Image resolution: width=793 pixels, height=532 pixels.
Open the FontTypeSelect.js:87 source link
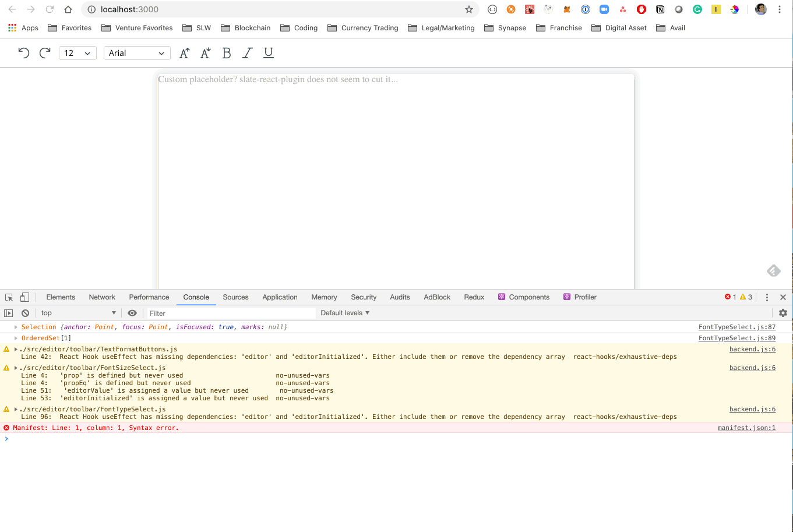click(737, 327)
